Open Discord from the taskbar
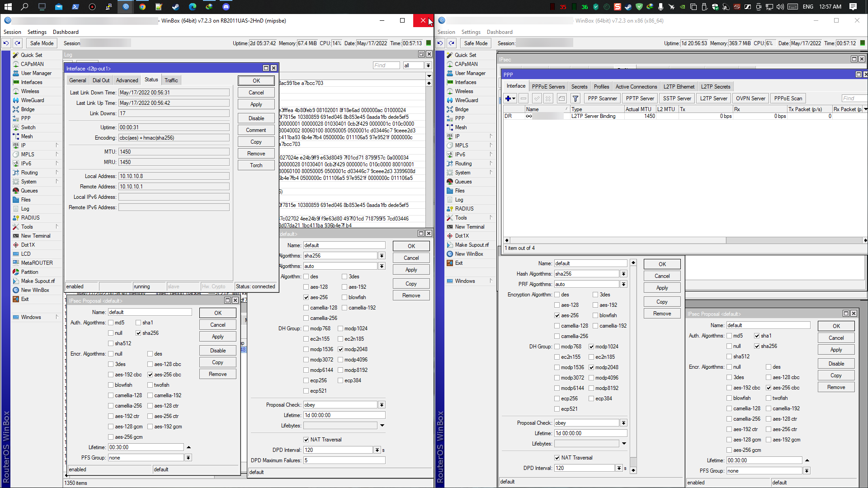 pyautogui.click(x=226, y=6)
